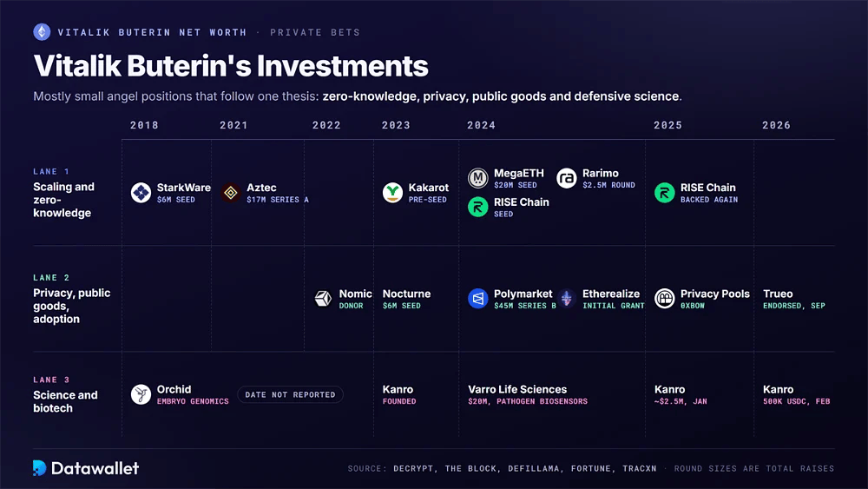This screenshot has width=868, height=489.
Task: Click the 'Trueo' name text
Action: tap(778, 294)
